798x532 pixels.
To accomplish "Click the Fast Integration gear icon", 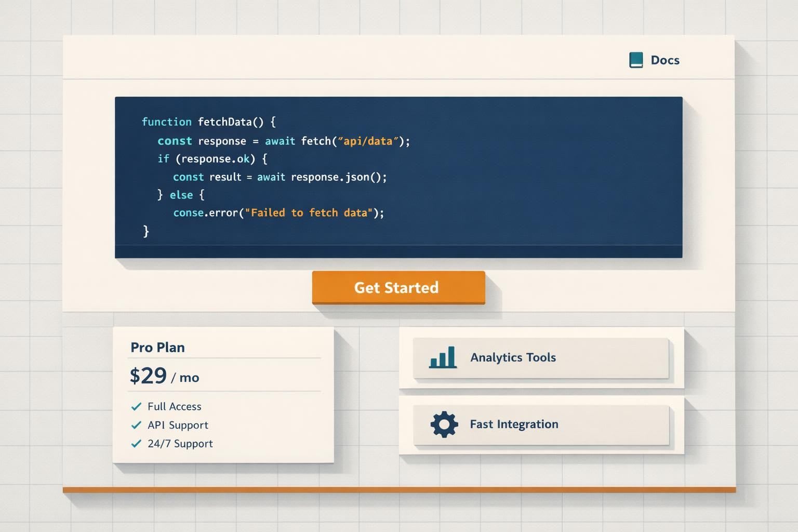I will pyautogui.click(x=444, y=424).
